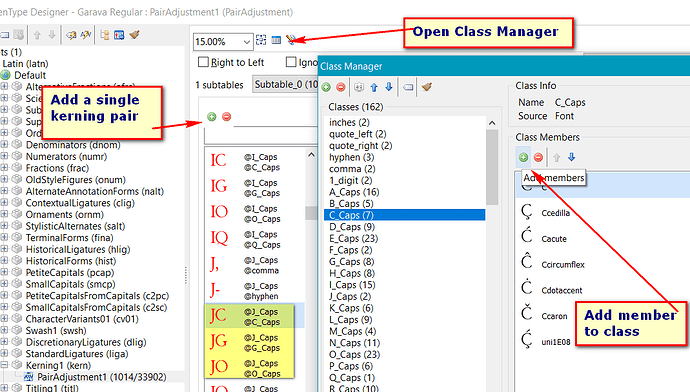Add a new class in Class Manager
The width and height of the screenshot is (690, 392).
tap(326, 87)
